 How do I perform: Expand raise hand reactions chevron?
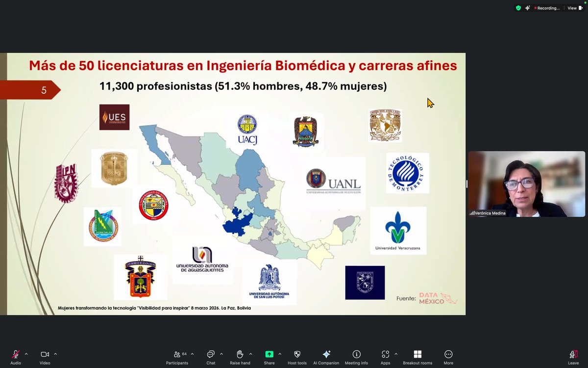pyautogui.click(x=250, y=354)
